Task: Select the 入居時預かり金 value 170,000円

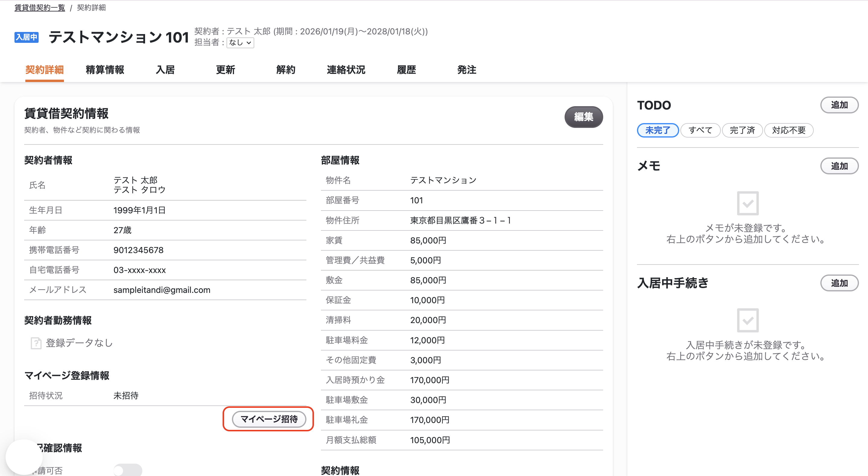Action: point(429,380)
